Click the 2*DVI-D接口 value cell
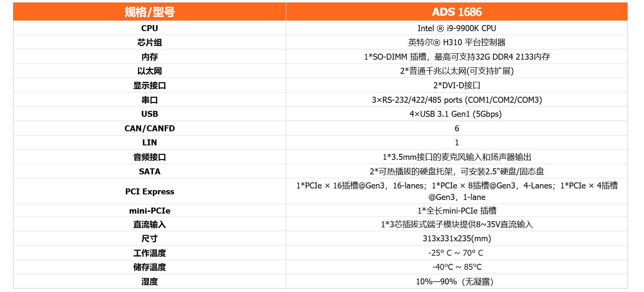Viewport: 644px width, 292px height. tap(457, 85)
